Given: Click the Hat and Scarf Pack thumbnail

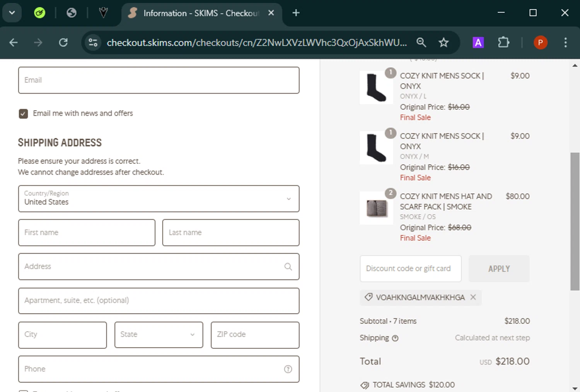Looking at the screenshot, I should pos(376,208).
